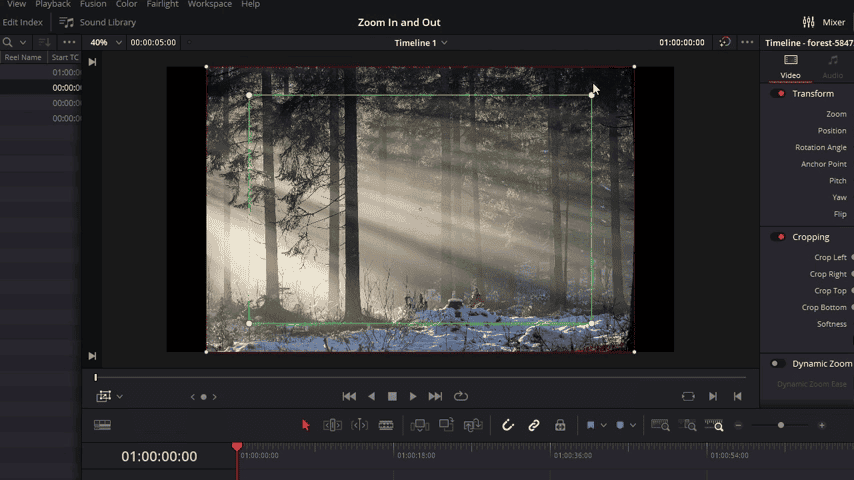Open the transform overlay mode dropdown
Image resolution: width=854 pixels, height=480 pixels.
120,397
